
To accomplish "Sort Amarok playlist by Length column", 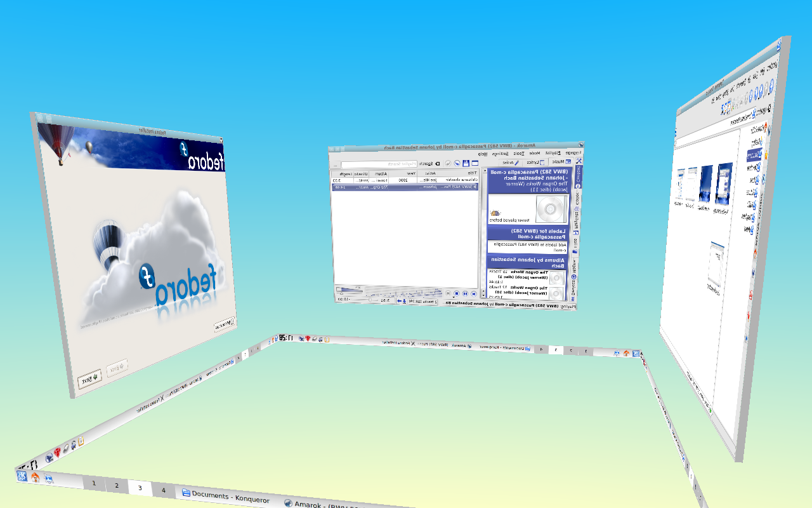I will 343,173.
